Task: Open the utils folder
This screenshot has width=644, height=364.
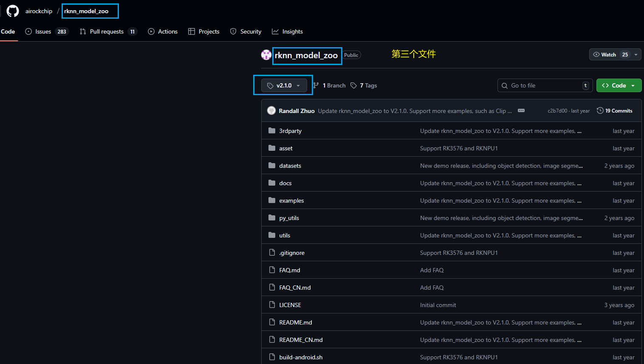Action: point(285,235)
